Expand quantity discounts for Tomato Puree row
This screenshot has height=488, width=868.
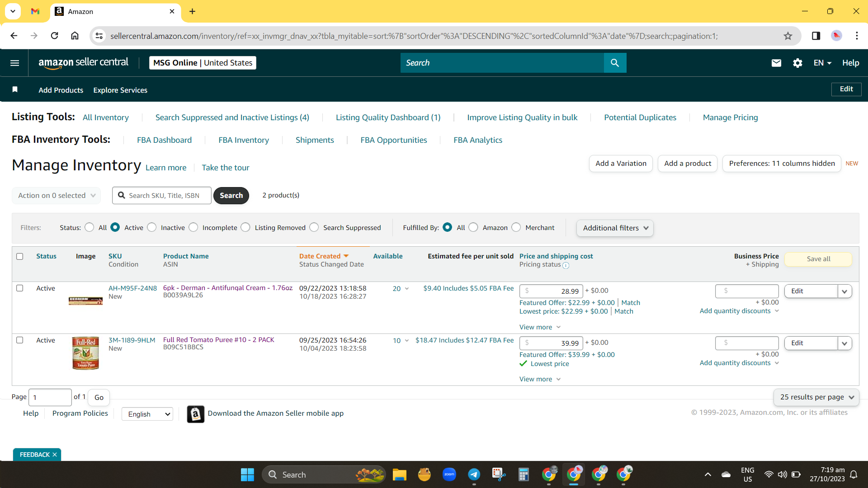point(739,363)
